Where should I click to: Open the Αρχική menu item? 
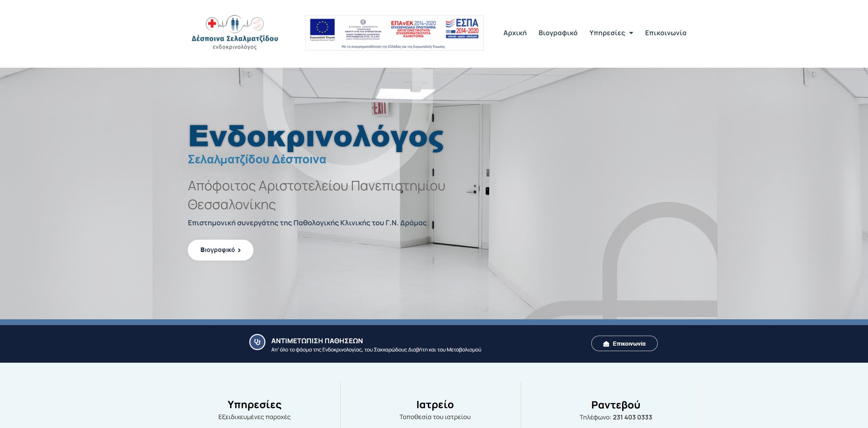[x=514, y=33]
